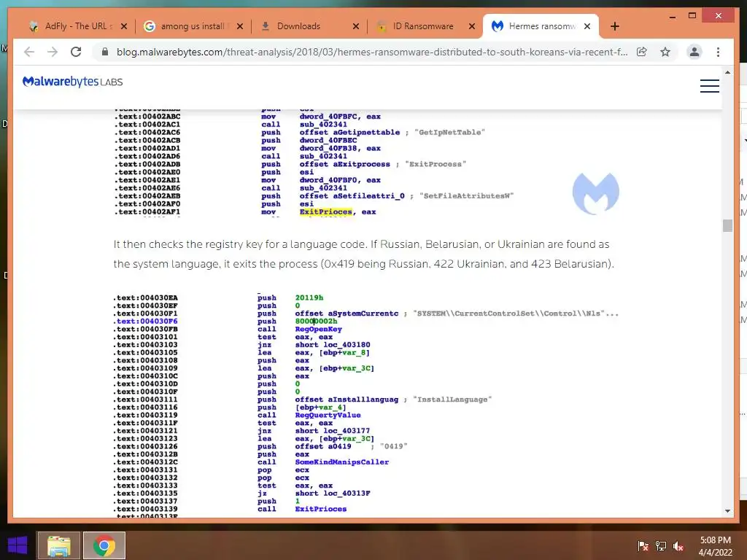Click the "SetFileAttributesW" comment
747x560 pixels.
click(x=466, y=195)
